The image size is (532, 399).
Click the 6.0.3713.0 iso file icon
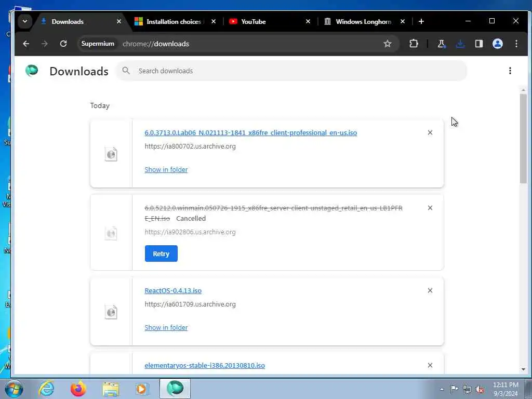111,154
